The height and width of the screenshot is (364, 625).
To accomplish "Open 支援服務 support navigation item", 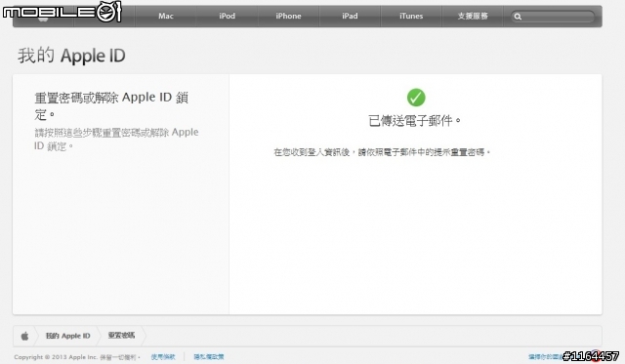I will [473, 16].
